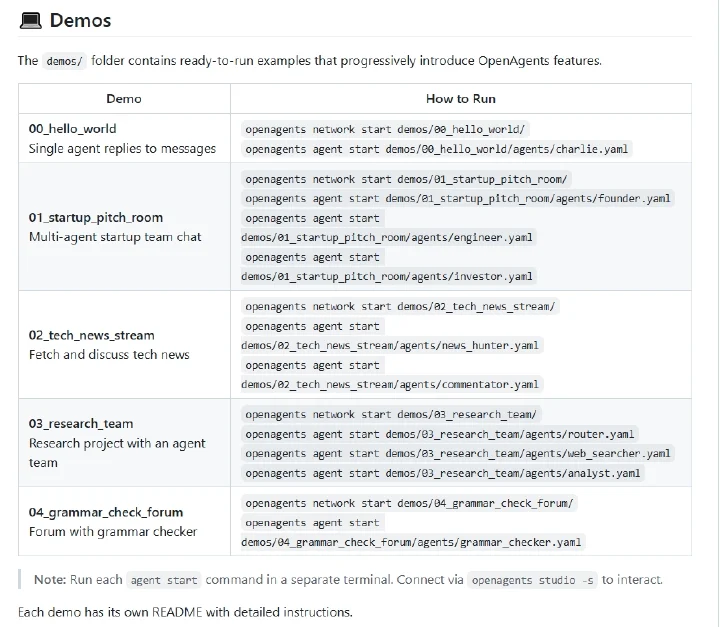This screenshot has height=627, width=720.
Task: Click the charlie.yaml agent start command
Action: [x=436, y=149]
